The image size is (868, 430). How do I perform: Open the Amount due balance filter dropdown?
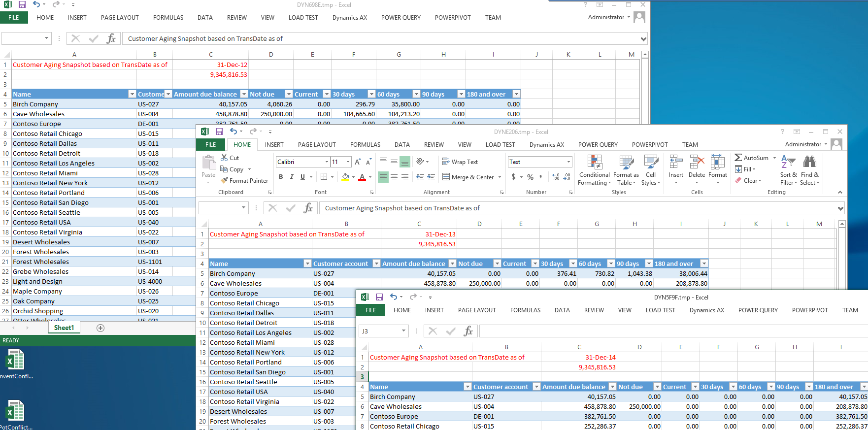(x=450, y=264)
